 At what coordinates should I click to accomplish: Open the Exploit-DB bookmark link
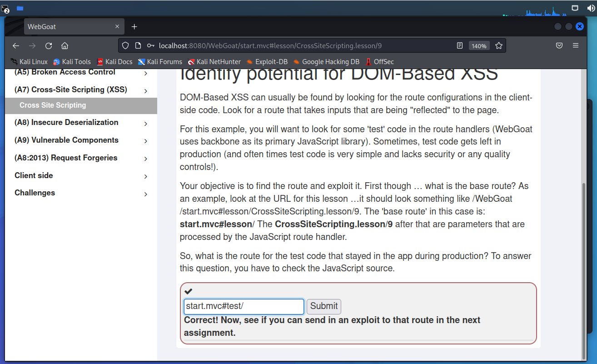(271, 62)
